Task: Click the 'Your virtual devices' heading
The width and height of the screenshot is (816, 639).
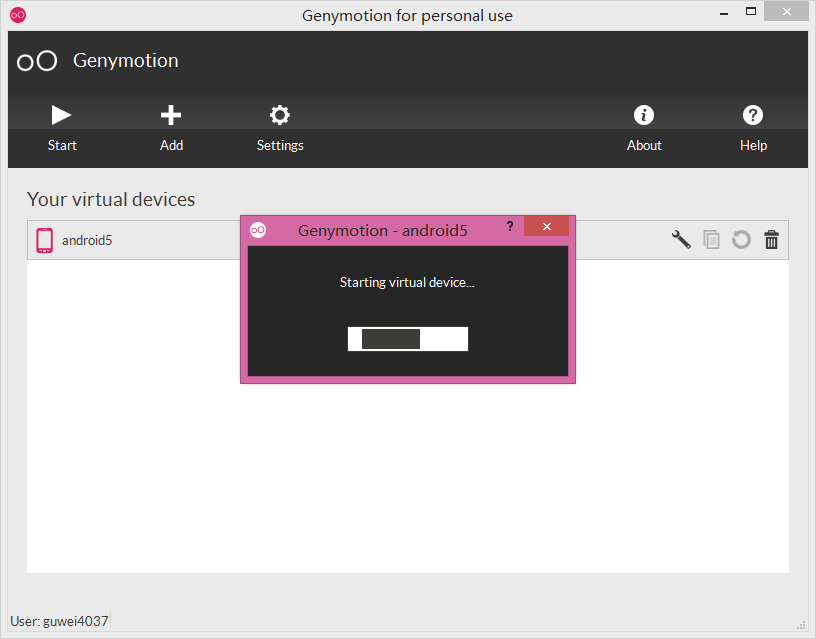Action: (x=111, y=199)
